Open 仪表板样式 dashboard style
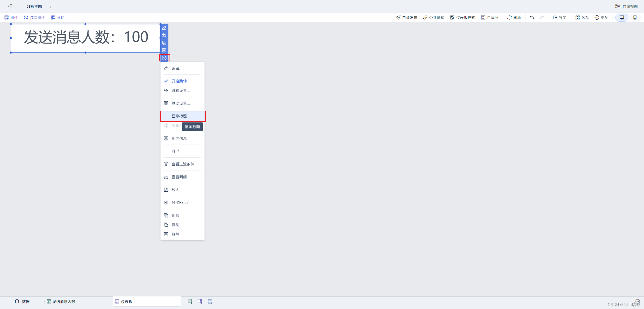The image size is (644, 309). point(463,17)
